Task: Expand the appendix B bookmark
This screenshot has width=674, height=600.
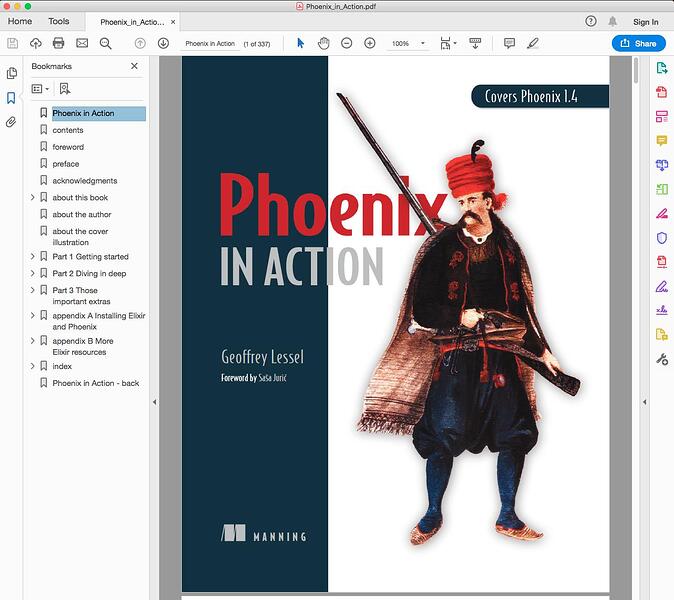Action: 33,340
